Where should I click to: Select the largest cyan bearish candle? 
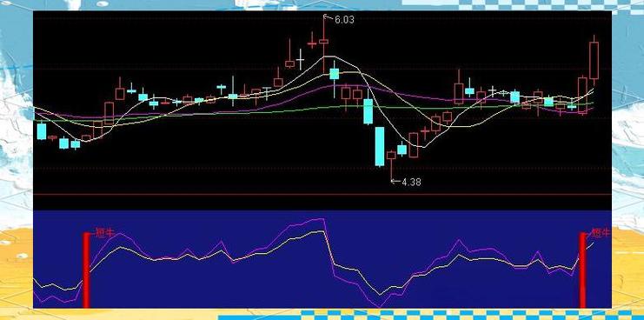(380, 146)
